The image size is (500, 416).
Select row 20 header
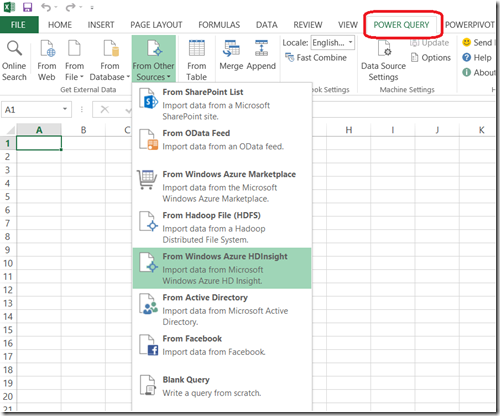[x=8, y=397]
